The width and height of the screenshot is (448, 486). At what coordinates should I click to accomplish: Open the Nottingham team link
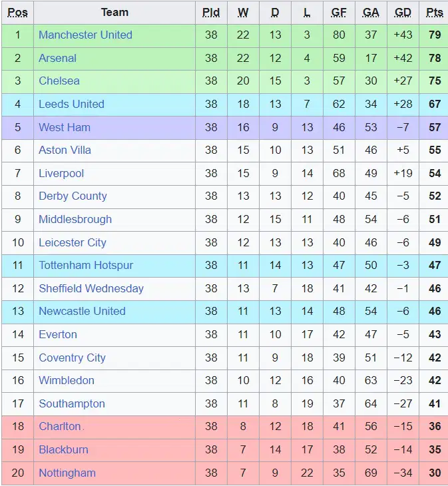pyautogui.click(x=67, y=473)
